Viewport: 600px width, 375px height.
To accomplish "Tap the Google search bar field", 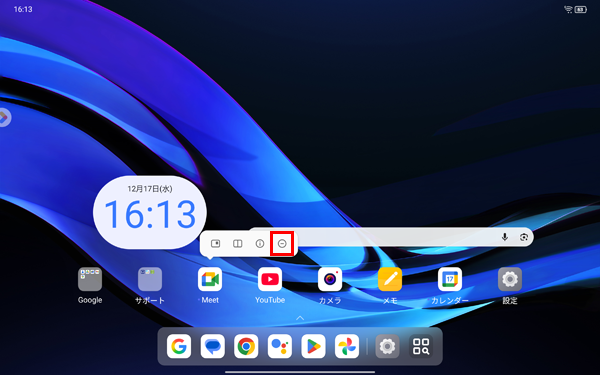I will [391, 237].
